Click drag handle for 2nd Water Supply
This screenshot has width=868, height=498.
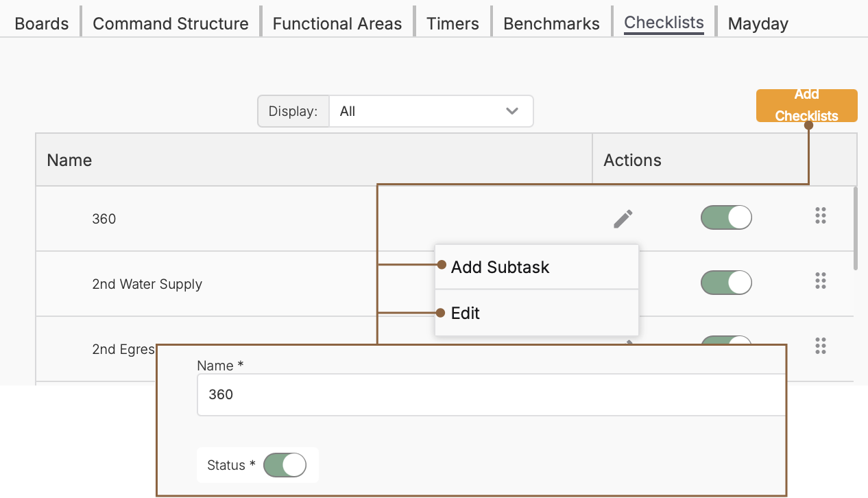point(820,281)
